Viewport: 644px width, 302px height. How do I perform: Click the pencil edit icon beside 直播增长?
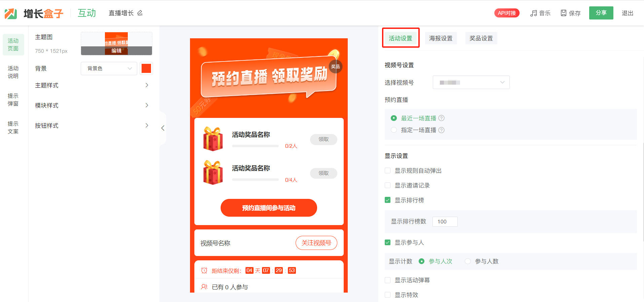[x=140, y=13]
